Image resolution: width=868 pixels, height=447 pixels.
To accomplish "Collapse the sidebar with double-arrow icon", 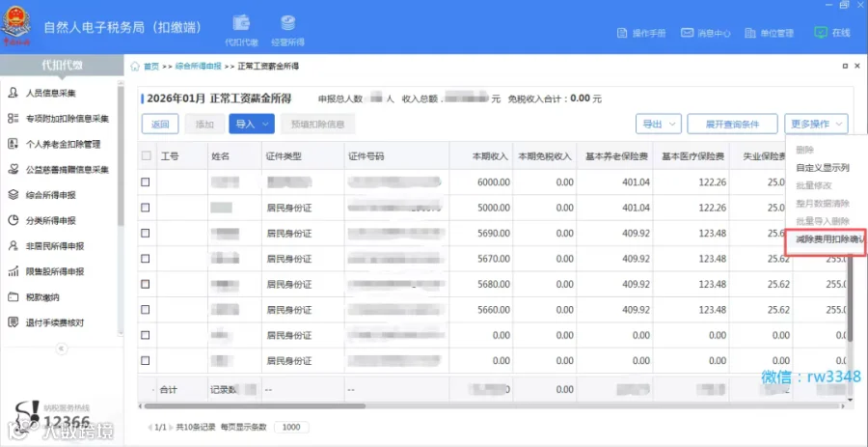I will tap(62, 349).
